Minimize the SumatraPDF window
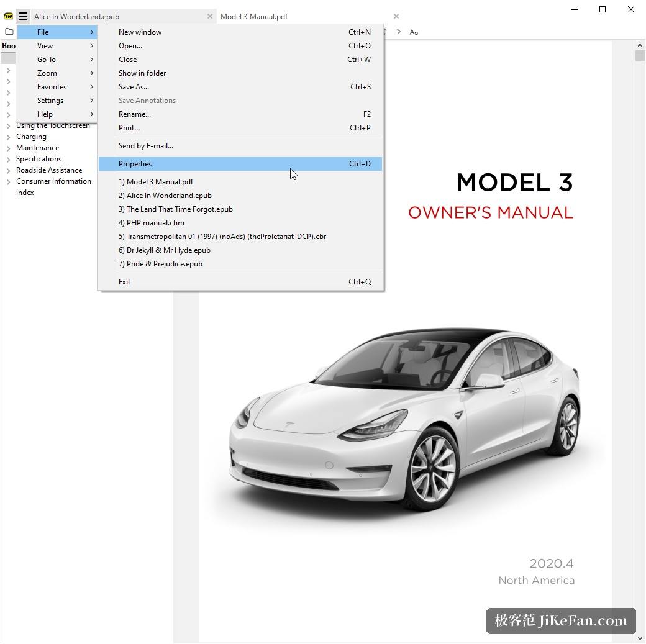Image resolution: width=646 pixels, height=644 pixels. [575, 9]
